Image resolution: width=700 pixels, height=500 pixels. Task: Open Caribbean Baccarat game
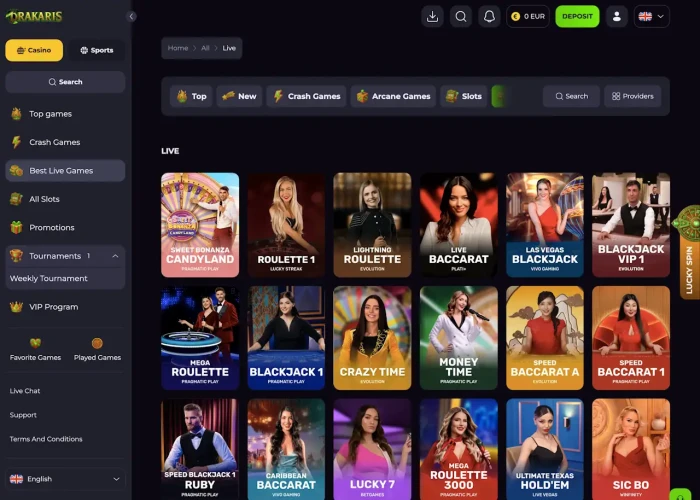[x=286, y=449]
